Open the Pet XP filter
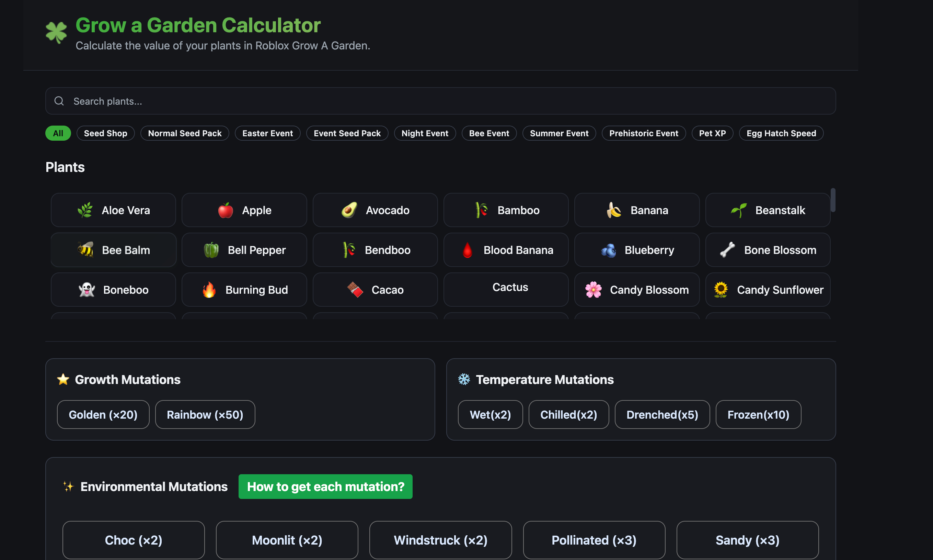 click(x=712, y=133)
